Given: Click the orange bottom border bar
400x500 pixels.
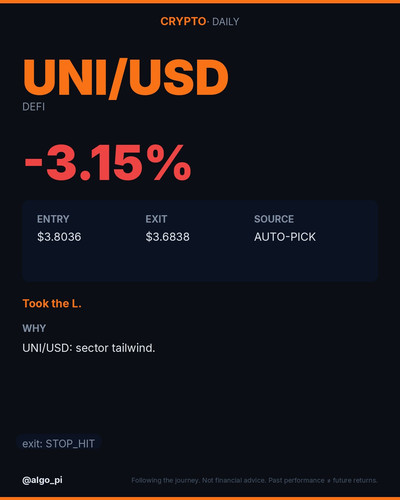Looking at the screenshot, I should coord(200,498).
